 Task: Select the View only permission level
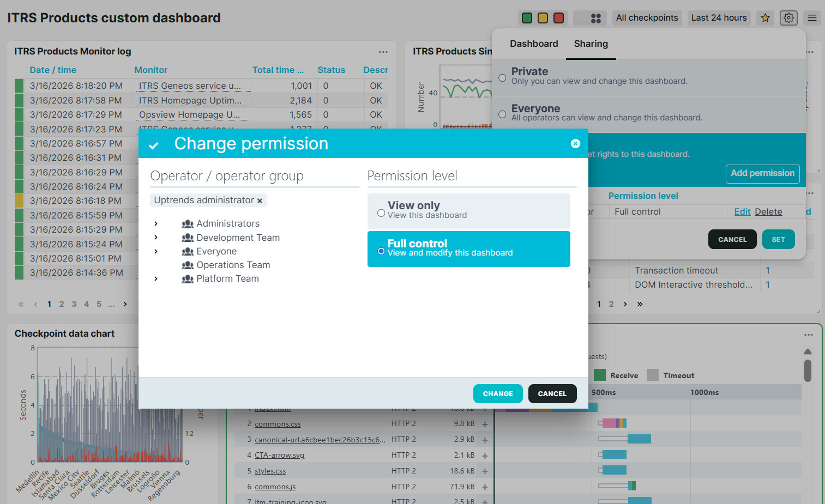click(381, 212)
